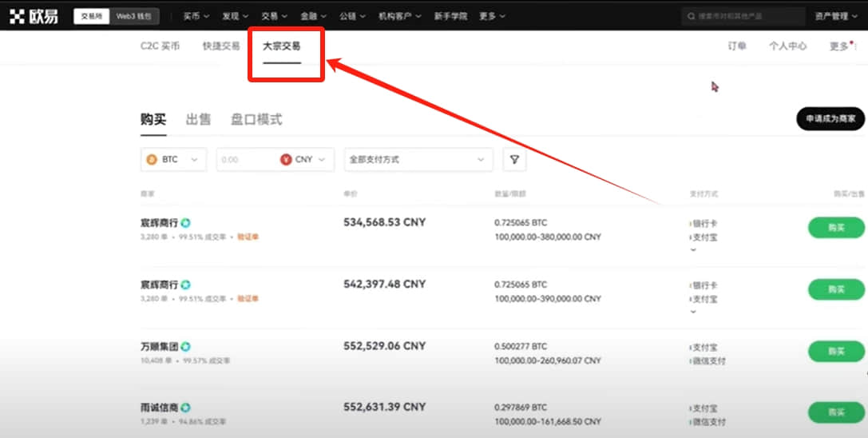The height and width of the screenshot is (438, 868).
Task: Click the OKX logo icon
Action: tap(17, 16)
